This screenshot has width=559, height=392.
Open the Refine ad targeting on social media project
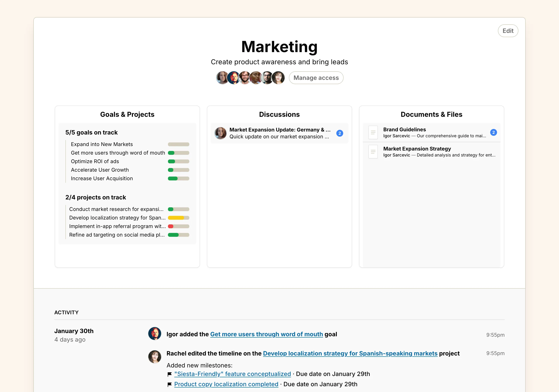tap(117, 235)
